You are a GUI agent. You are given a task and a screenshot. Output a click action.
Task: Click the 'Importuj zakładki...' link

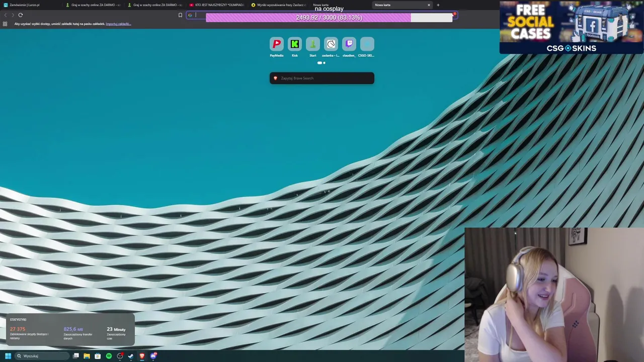pyautogui.click(x=118, y=24)
